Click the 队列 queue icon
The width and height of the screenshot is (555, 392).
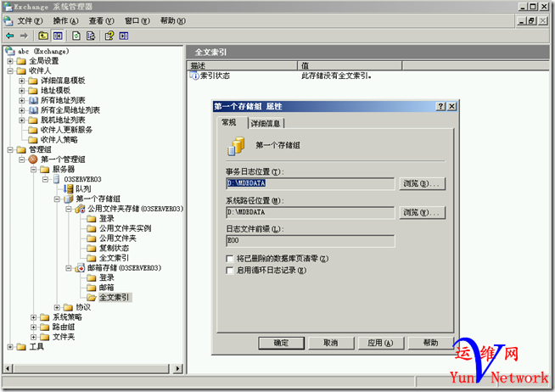pyautogui.click(x=70, y=189)
